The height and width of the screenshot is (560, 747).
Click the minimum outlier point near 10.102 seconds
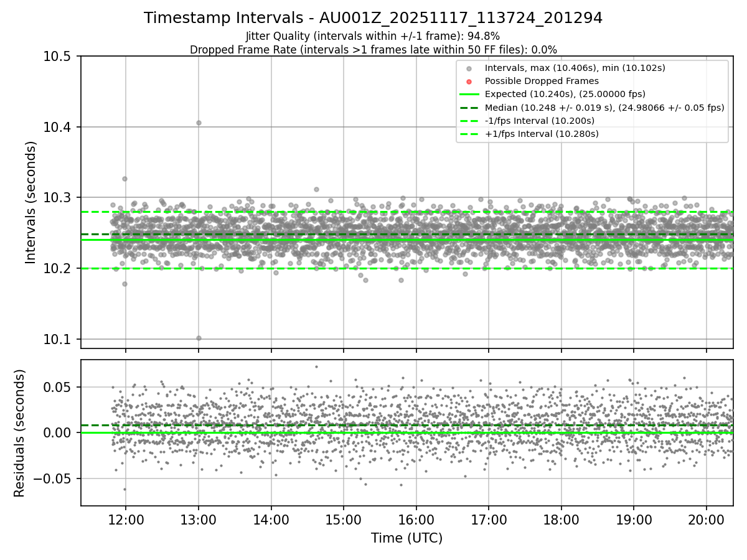199,338
